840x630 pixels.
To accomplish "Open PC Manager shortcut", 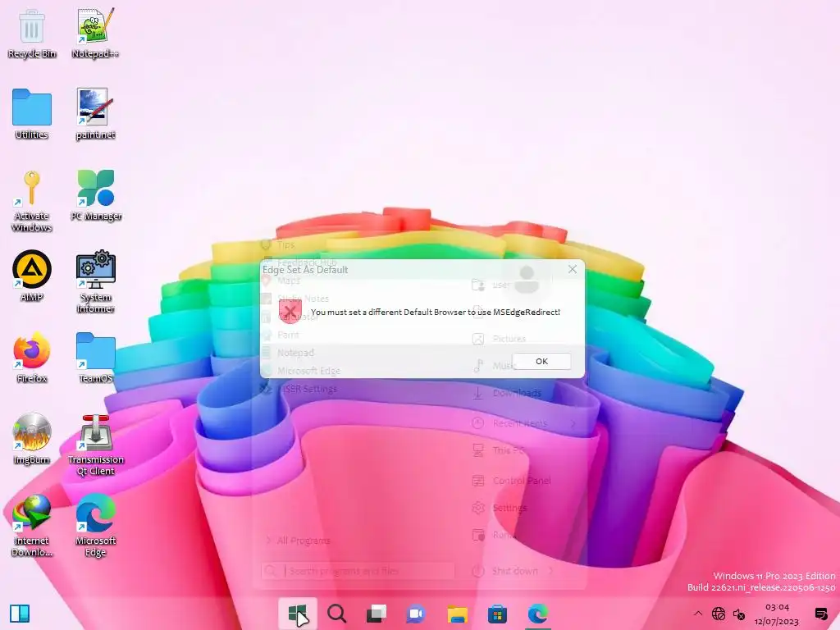I will 96,195.
